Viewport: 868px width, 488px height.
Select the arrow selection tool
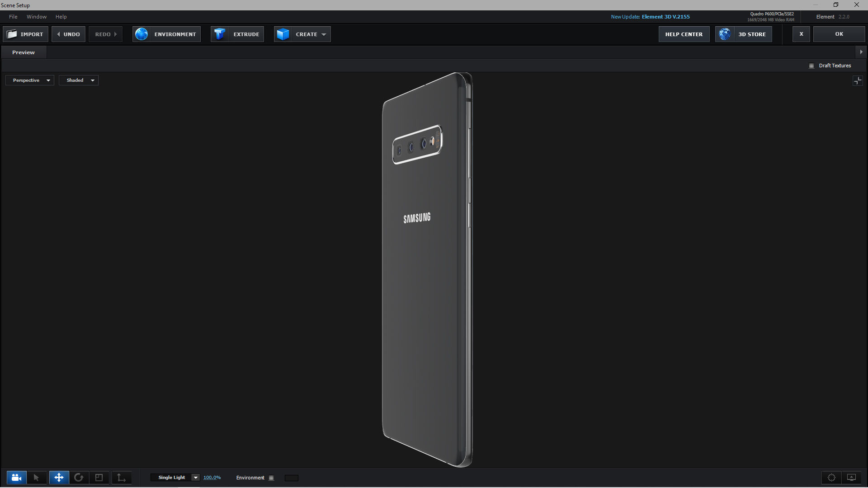(37, 478)
